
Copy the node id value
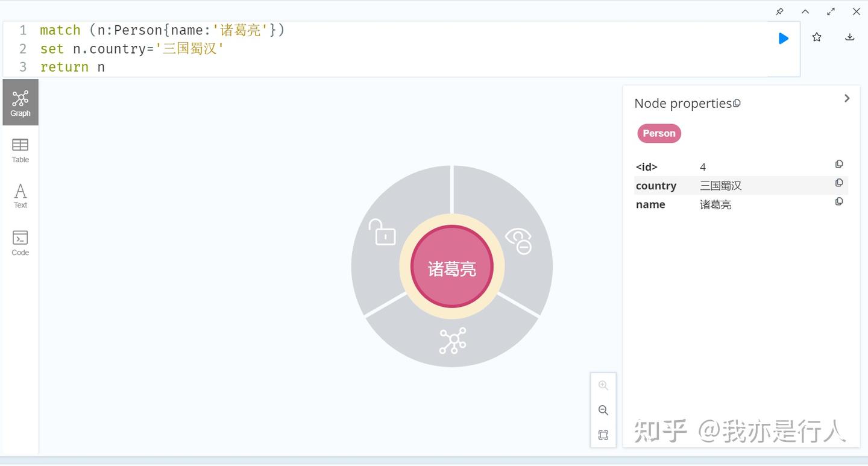pyautogui.click(x=839, y=163)
